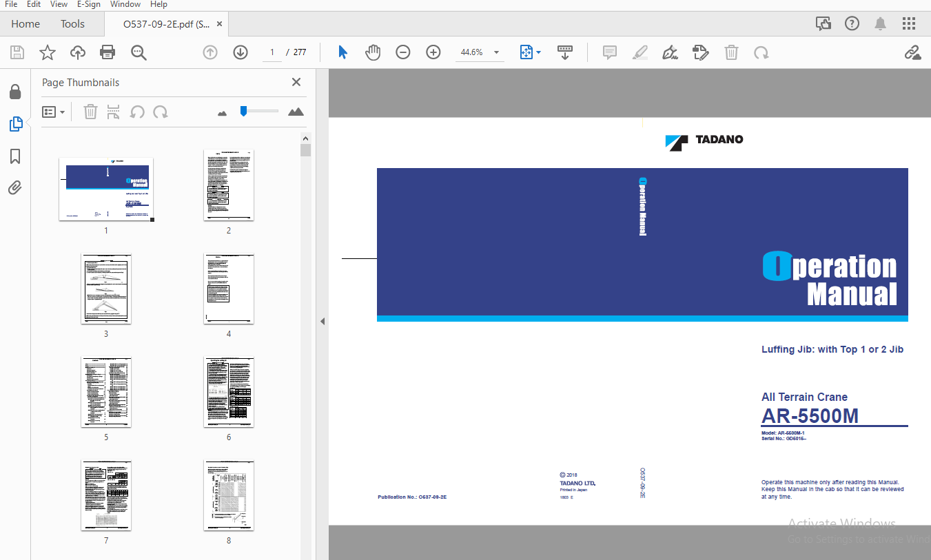The width and height of the screenshot is (931, 560).
Task: Click the insert page break thumbnails icon
Action: [x=114, y=112]
